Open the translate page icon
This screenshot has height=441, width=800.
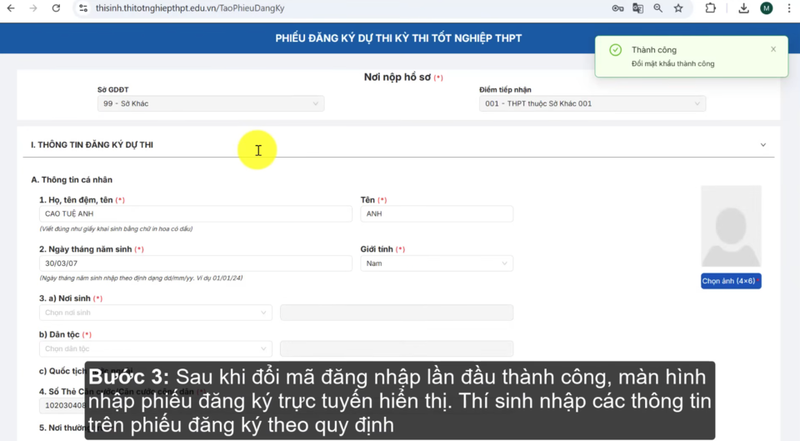point(638,8)
